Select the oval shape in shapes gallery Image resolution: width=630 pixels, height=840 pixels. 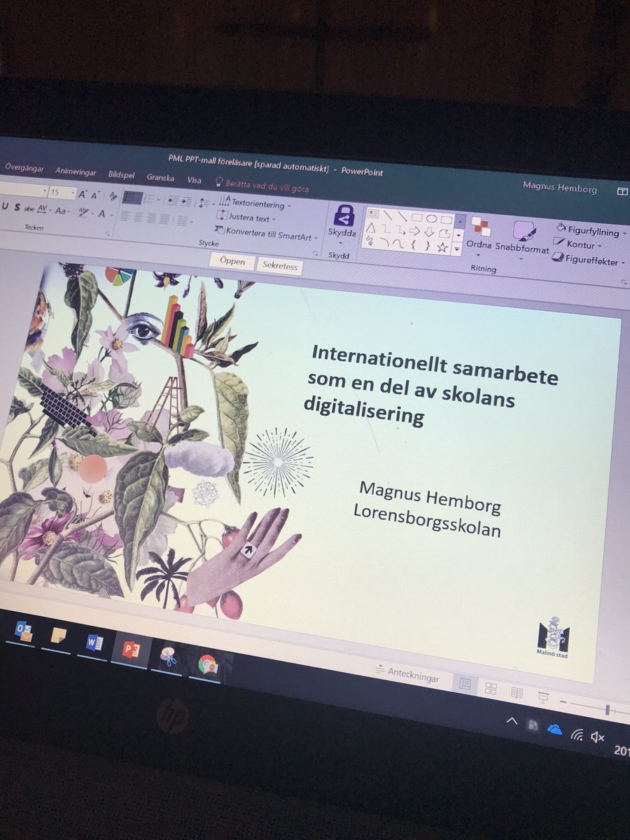tap(431, 218)
